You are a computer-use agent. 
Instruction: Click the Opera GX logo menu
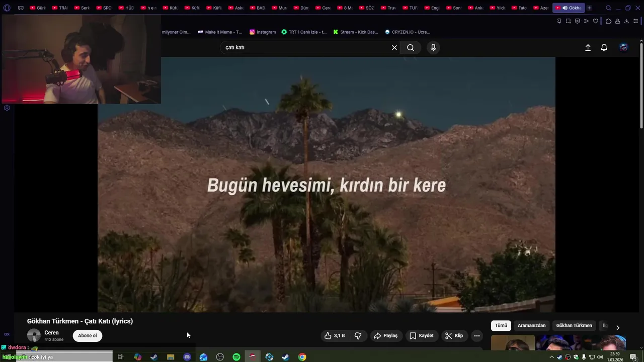pyautogui.click(x=7, y=8)
